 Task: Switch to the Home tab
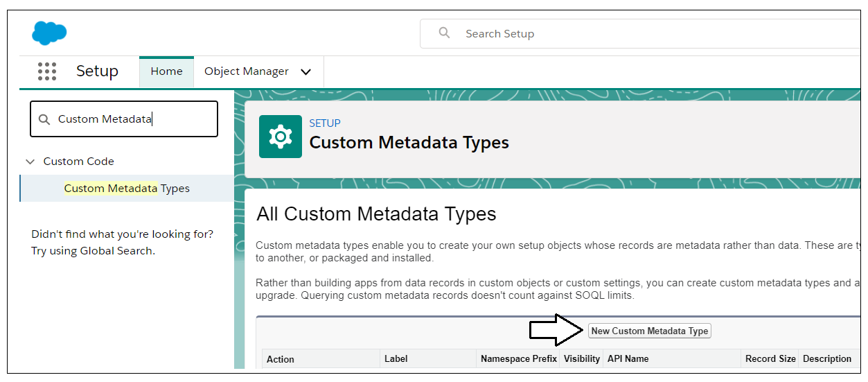click(166, 71)
